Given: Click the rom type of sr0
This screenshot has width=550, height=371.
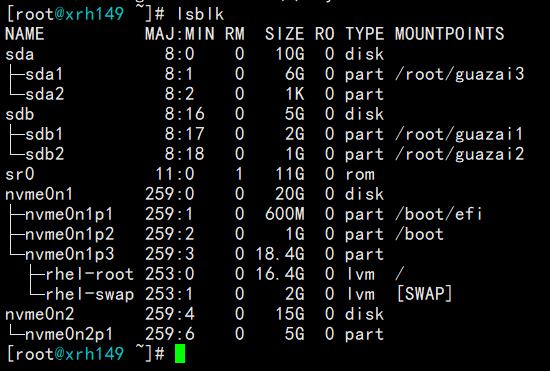Looking at the screenshot, I should (x=360, y=175).
